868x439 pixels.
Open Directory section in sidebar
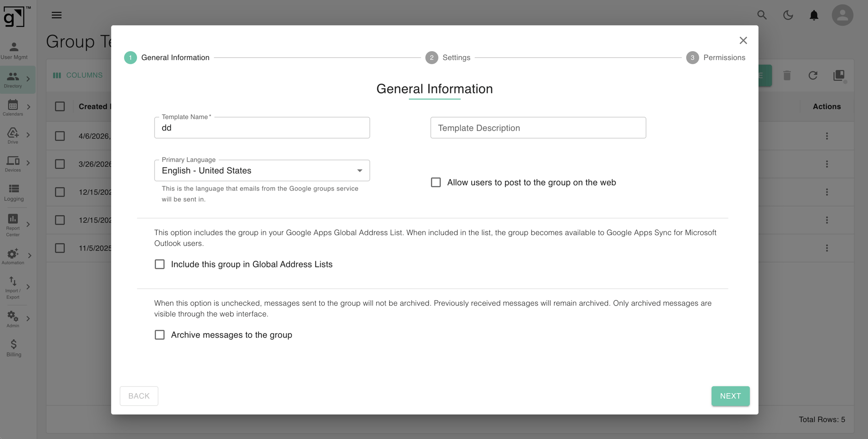[13, 79]
